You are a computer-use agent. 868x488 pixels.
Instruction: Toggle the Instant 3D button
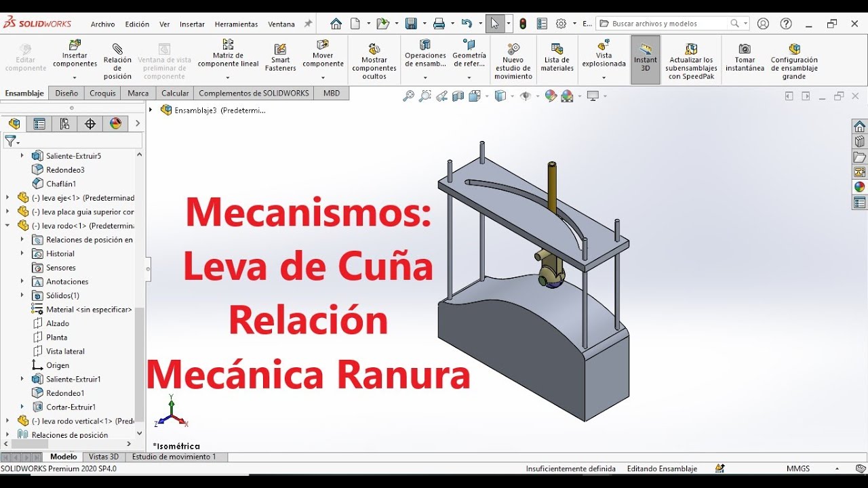[646, 60]
